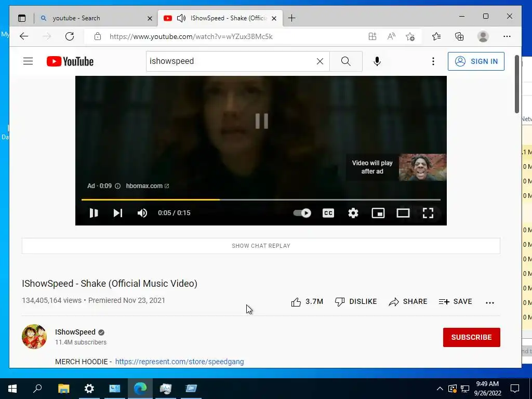Click the browser address bar URL
Screen dimensions: 532x399
[191, 37]
